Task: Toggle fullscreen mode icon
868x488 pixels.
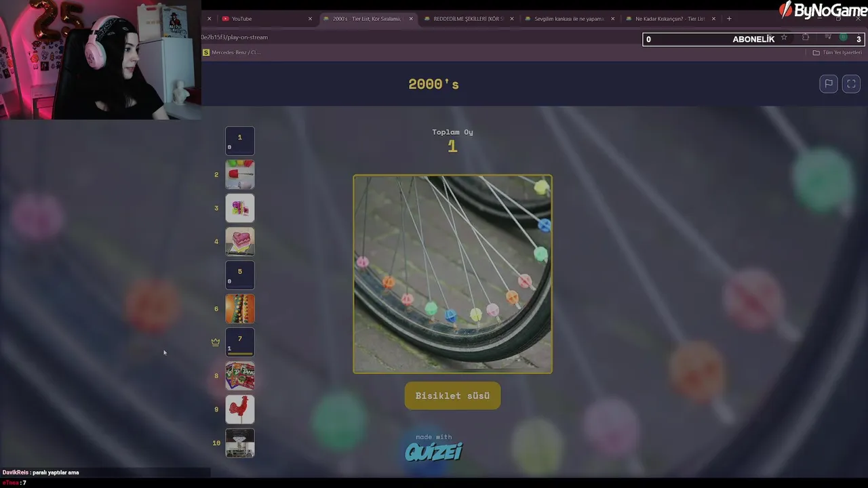Action: click(x=851, y=83)
